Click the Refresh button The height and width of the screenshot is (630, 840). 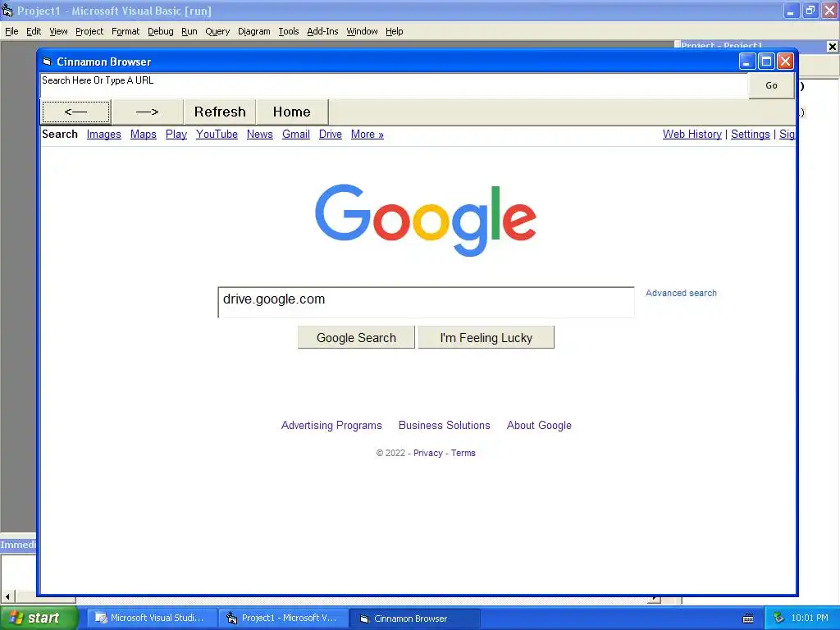(220, 112)
